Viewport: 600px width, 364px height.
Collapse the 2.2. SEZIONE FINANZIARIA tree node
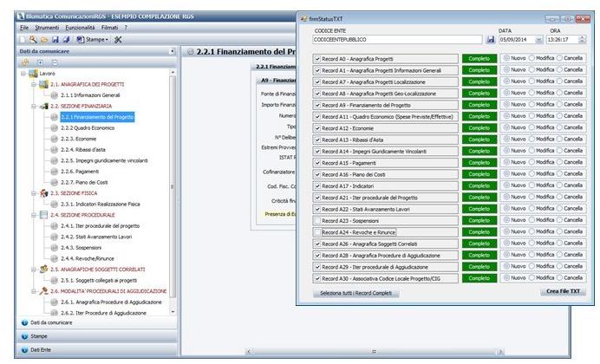pos(34,106)
